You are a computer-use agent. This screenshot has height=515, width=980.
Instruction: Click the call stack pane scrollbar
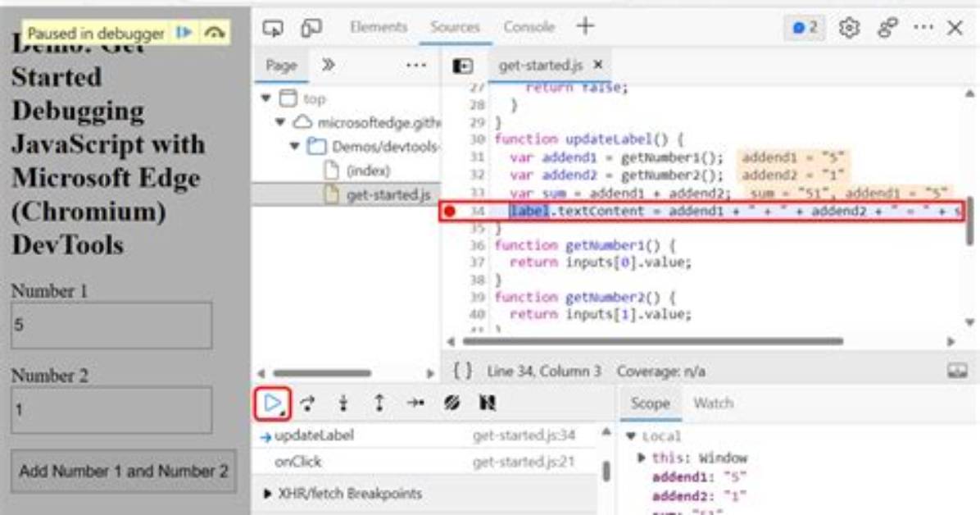pos(606,471)
